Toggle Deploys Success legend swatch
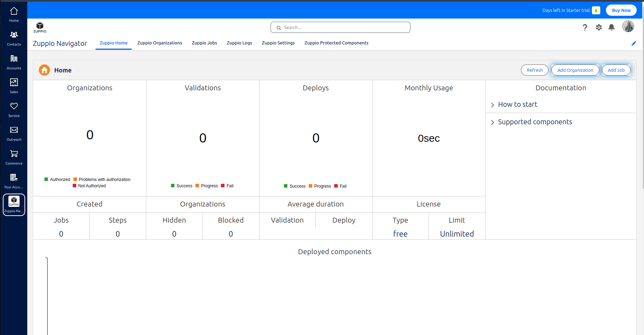The width and height of the screenshot is (644, 335). pos(286,186)
